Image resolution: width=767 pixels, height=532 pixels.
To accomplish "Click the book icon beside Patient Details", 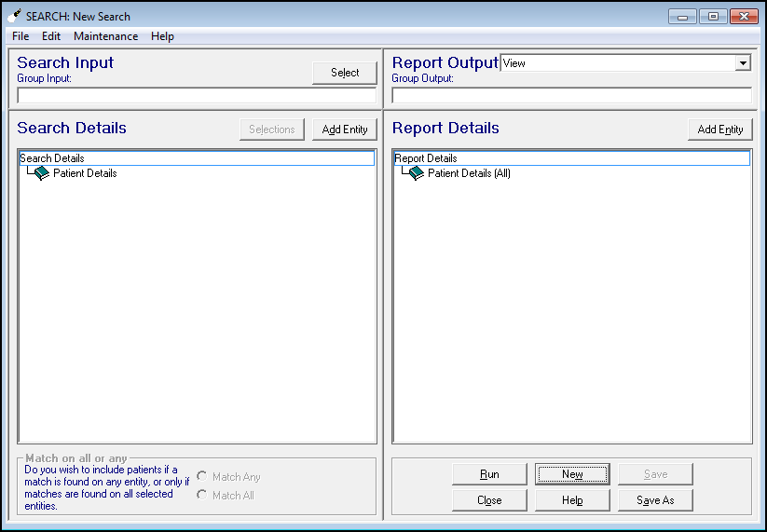I will (41, 173).
